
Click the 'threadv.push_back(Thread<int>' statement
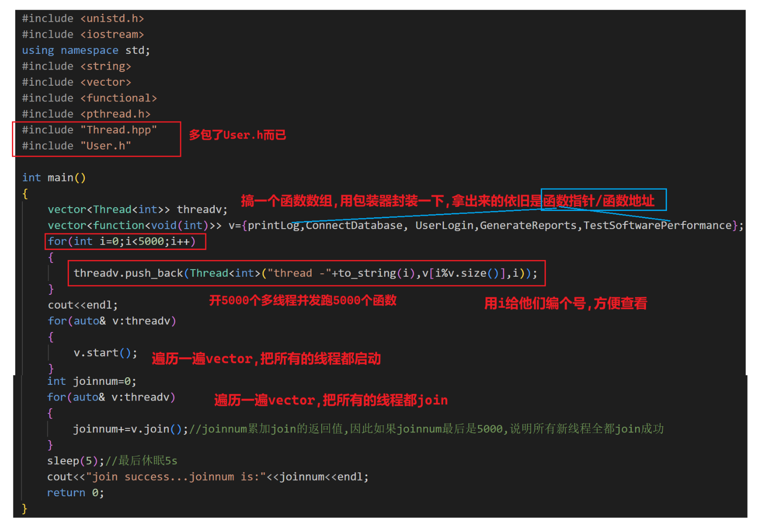coord(305,273)
